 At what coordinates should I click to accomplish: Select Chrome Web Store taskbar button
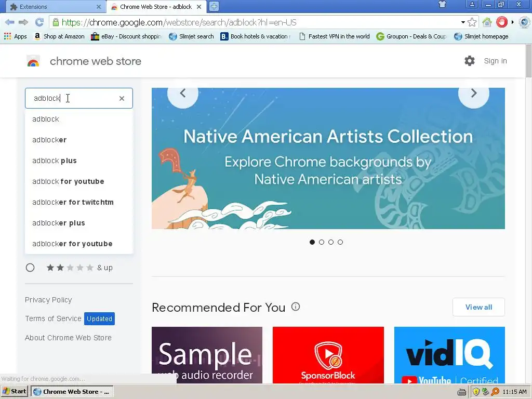pyautogui.click(x=72, y=392)
